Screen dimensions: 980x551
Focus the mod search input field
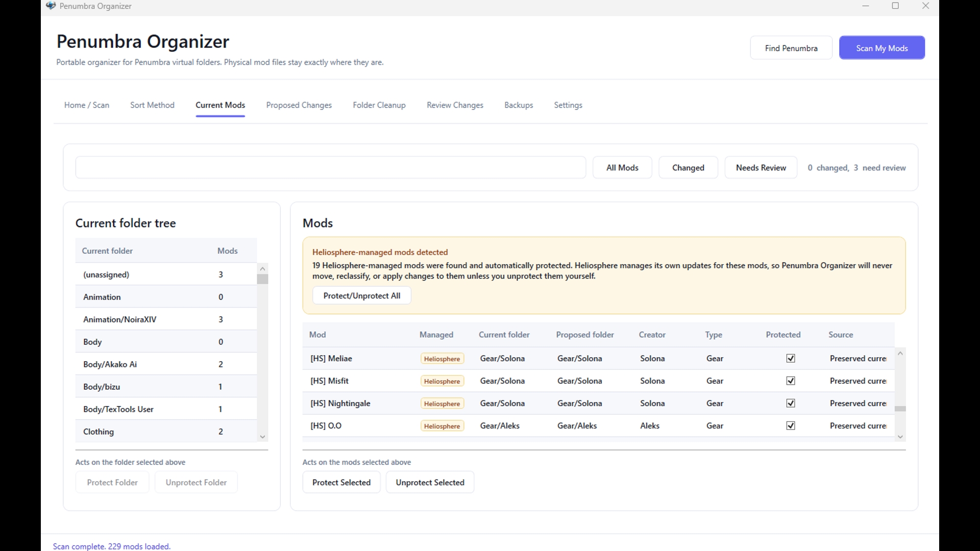(331, 168)
